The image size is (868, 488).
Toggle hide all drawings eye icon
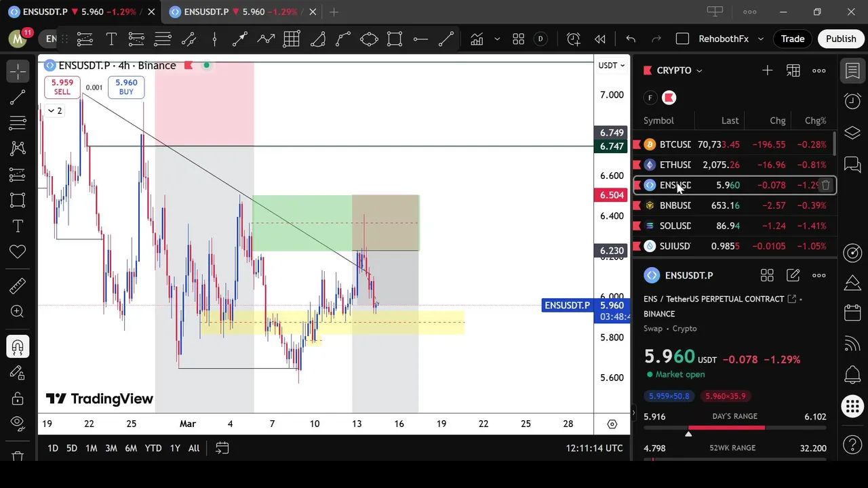[18, 424]
